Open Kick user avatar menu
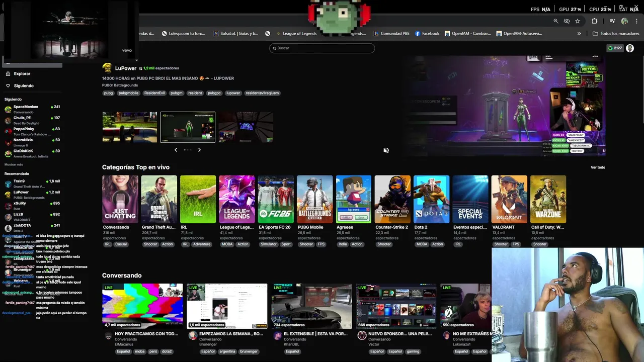 point(630,48)
